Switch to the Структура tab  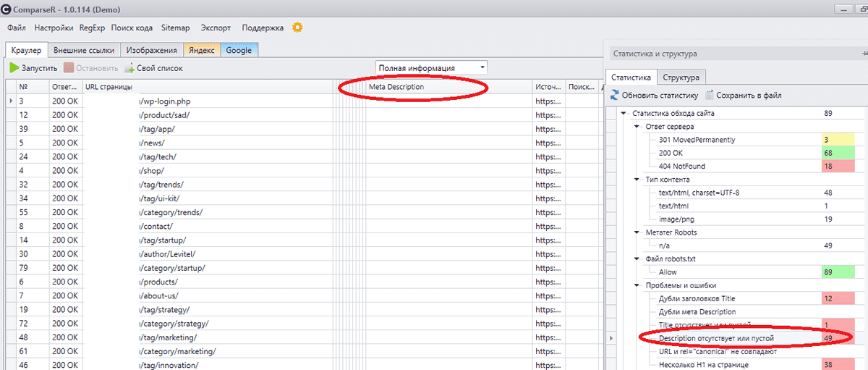[680, 77]
